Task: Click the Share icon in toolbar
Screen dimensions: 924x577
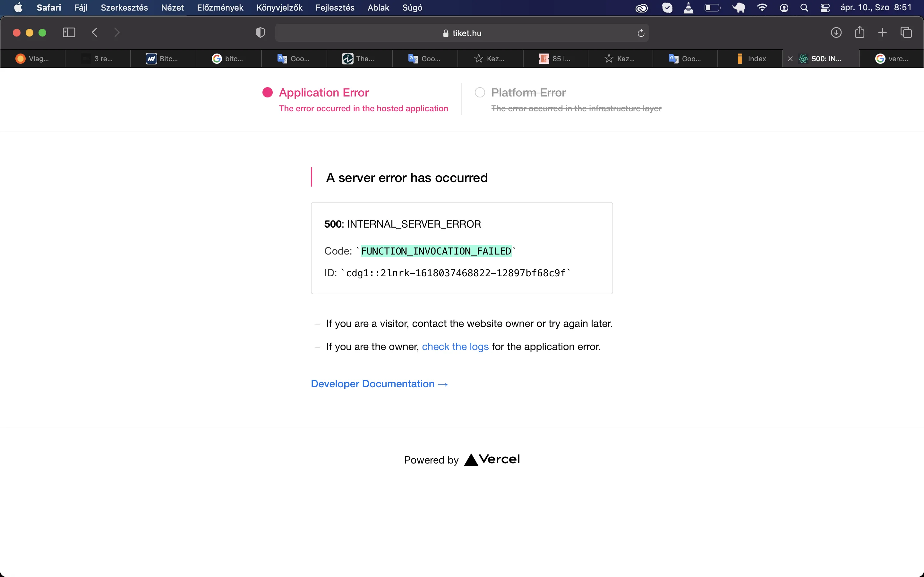Action: click(860, 32)
